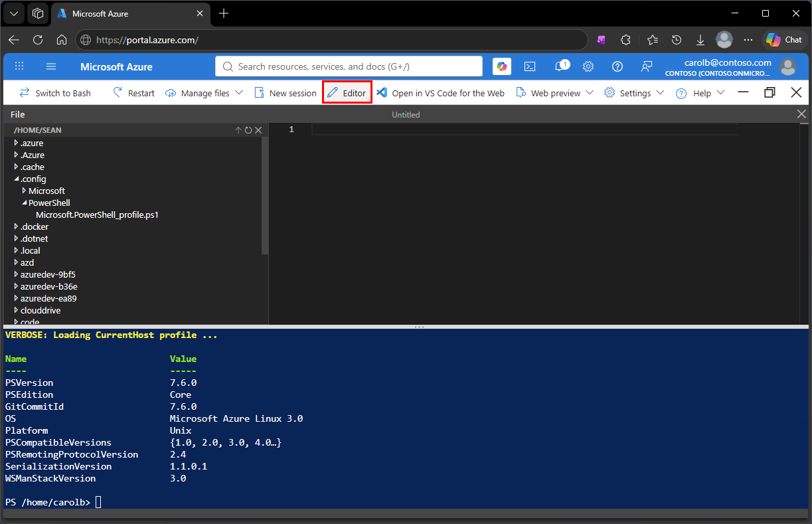The image size is (812, 524).
Task: Open Microsoft.PowerShell_profile.ps1 file
Action: pyautogui.click(x=97, y=215)
